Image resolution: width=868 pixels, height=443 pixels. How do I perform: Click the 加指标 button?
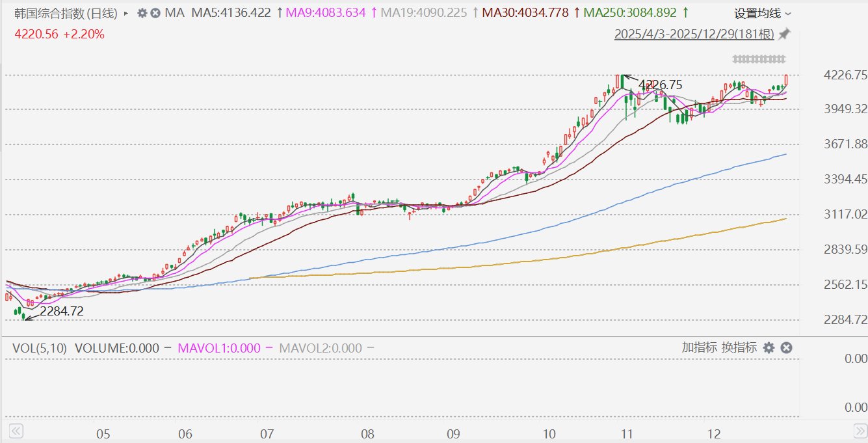point(700,347)
